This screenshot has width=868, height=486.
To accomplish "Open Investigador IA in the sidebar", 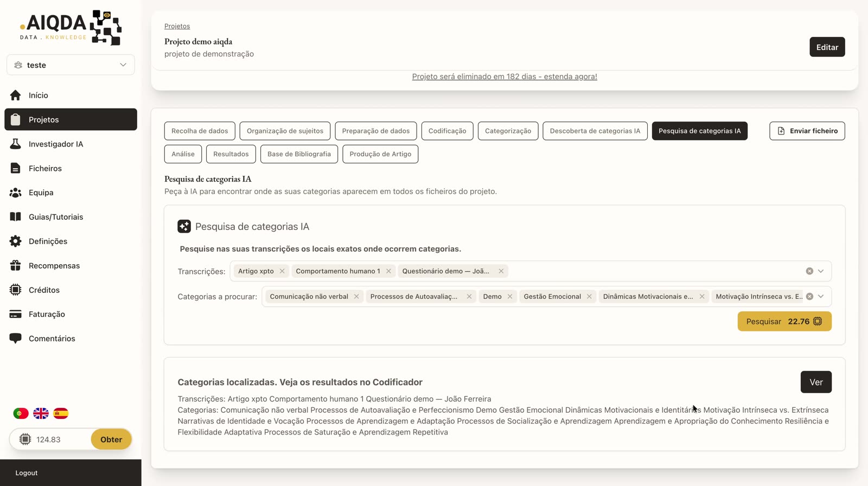I will click(x=71, y=144).
